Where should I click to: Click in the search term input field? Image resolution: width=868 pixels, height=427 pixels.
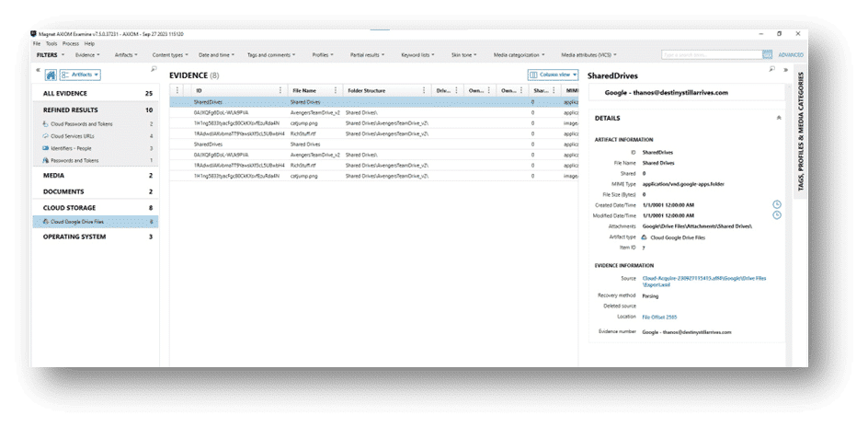(x=712, y=55)
